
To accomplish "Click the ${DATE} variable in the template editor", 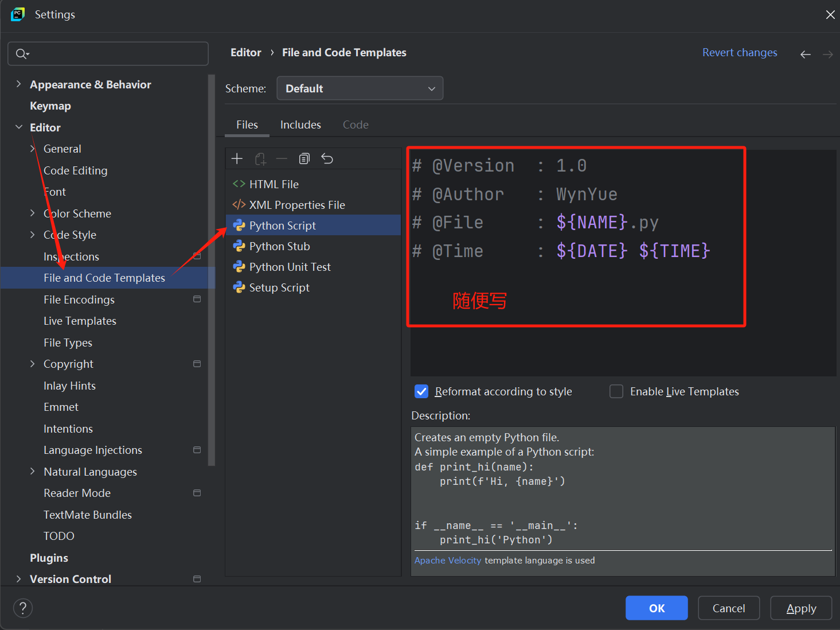I will coord(592,251).
